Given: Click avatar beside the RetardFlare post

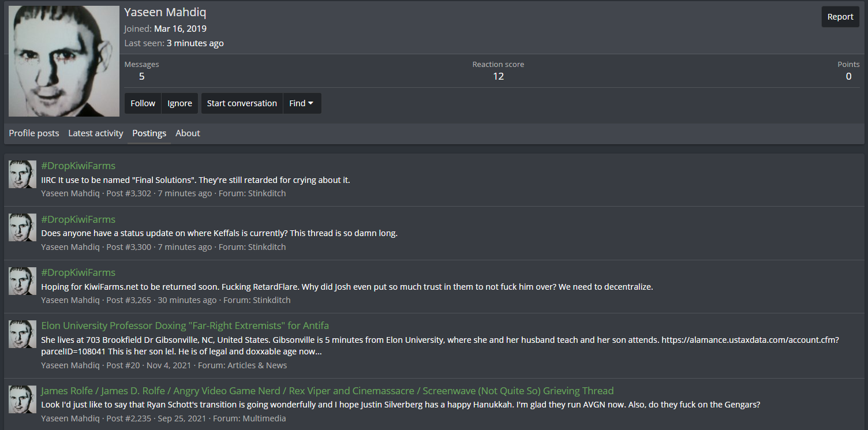Looking at the screenshot, I should (23, 281).
